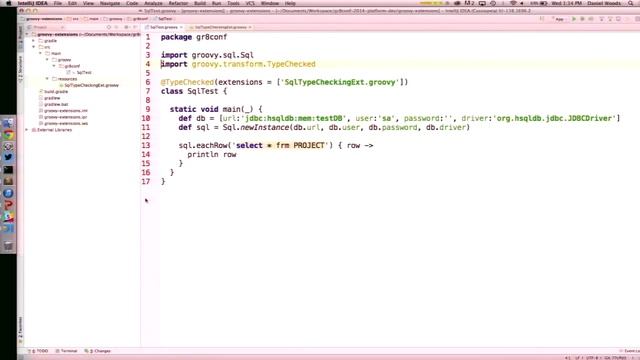Click the 'select * frm PROJECT' string
Image resolution: width=640 pixels, height=360 pixels.
point(280,146)
